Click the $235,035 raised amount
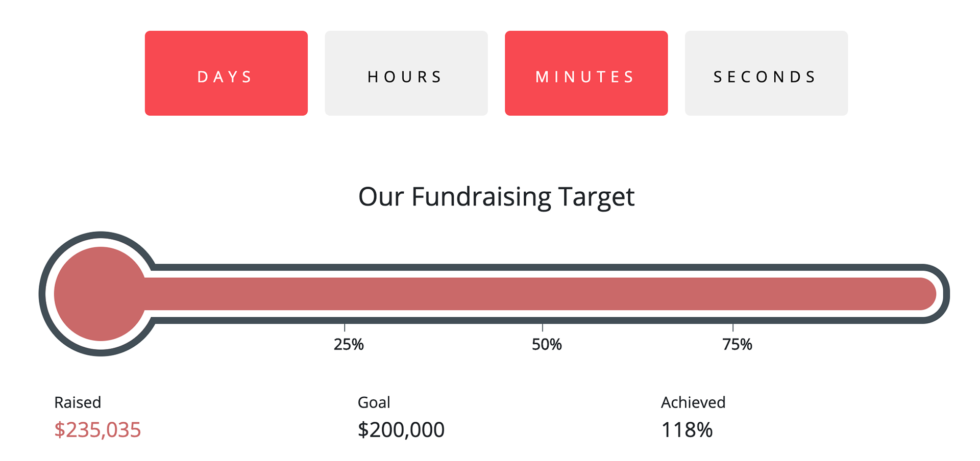The height and width of the screenshot is (461, 980). pyautogui.click(x=97, y=430)
